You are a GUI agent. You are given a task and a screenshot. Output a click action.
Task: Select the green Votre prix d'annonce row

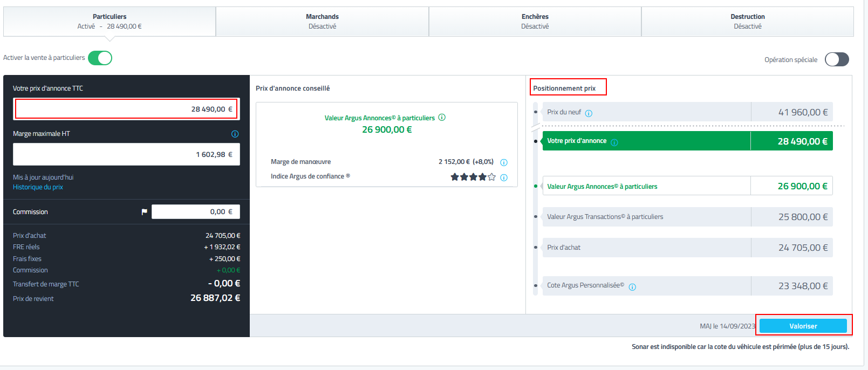pos(687,141)
